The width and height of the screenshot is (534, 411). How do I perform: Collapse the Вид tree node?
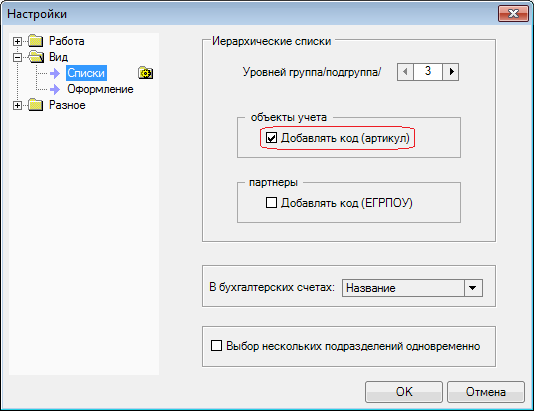(x=17, y=58)
